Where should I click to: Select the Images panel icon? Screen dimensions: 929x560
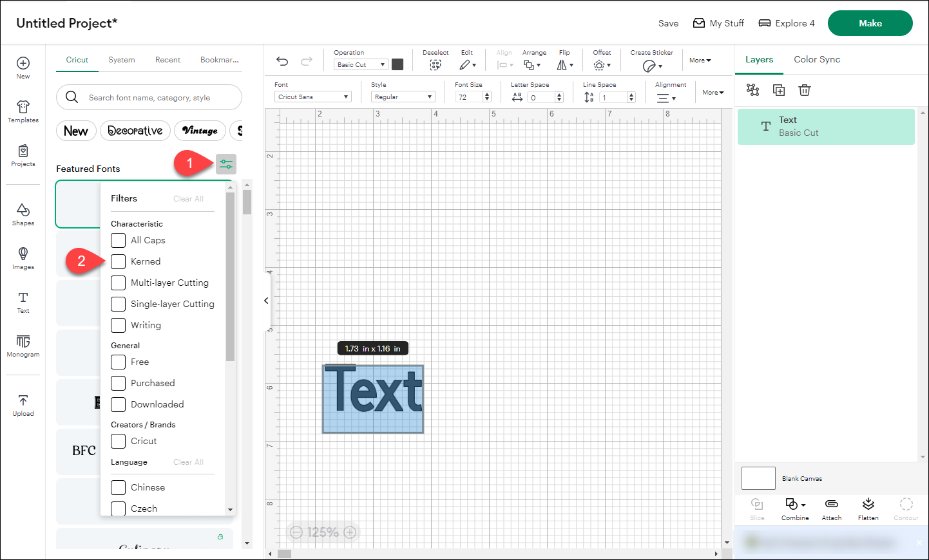(23, 257)
